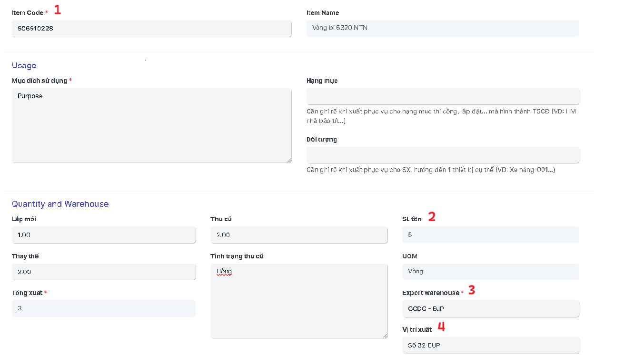Open the Đối tượng field
The image size is (644, 357).
pyautogui.click(x=442, y=155)
